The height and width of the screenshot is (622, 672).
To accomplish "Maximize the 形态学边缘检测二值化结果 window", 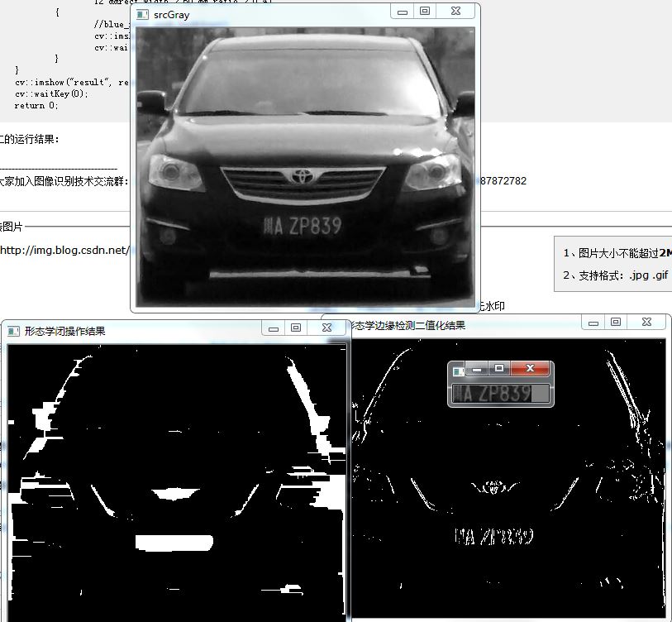I will (616, 323).
